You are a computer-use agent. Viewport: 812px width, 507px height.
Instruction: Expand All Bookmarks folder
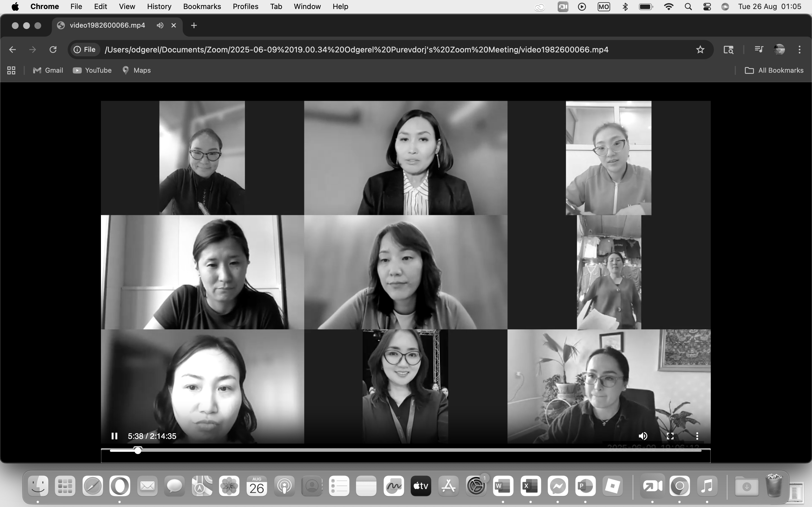pos(774,70)
